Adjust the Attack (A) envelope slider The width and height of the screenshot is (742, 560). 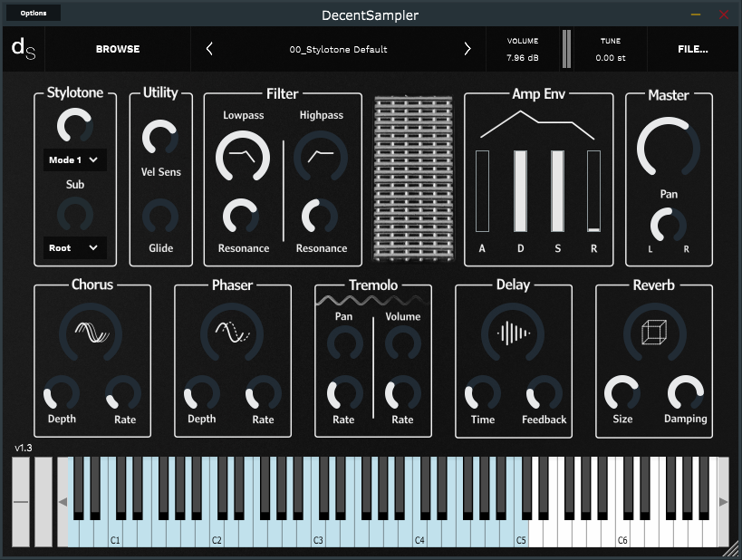[x=482, y=191]
